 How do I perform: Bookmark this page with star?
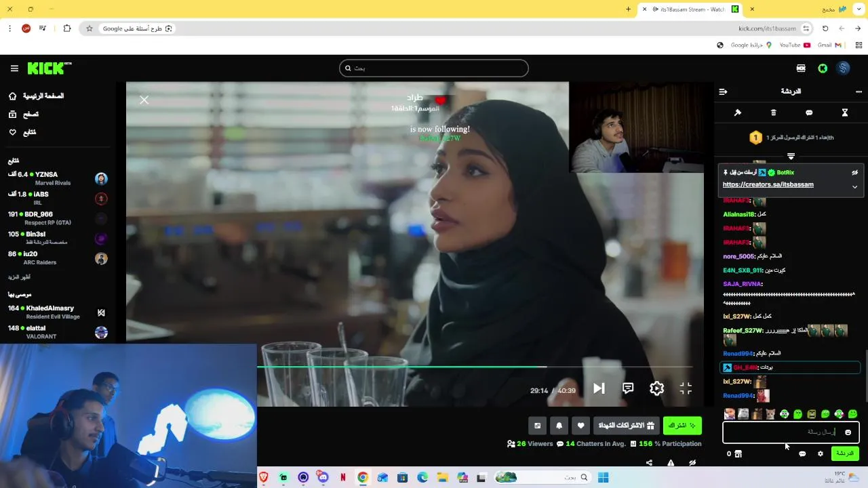pos(89,28)
